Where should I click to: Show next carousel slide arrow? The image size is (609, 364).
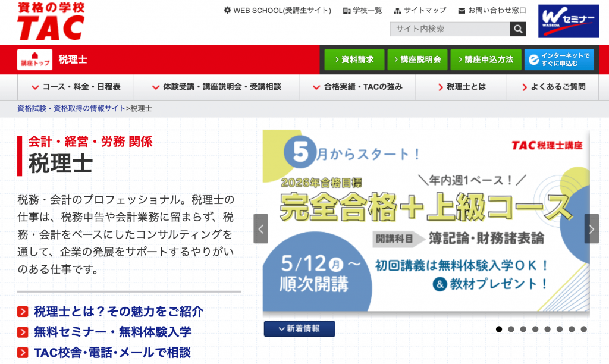pyautogui.click(x=592, y=229)
